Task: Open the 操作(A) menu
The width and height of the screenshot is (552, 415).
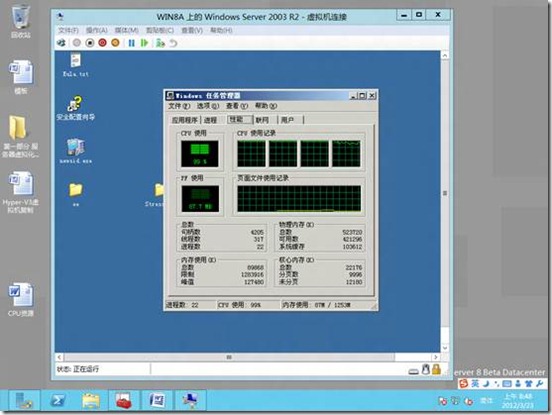Action: 96,30
